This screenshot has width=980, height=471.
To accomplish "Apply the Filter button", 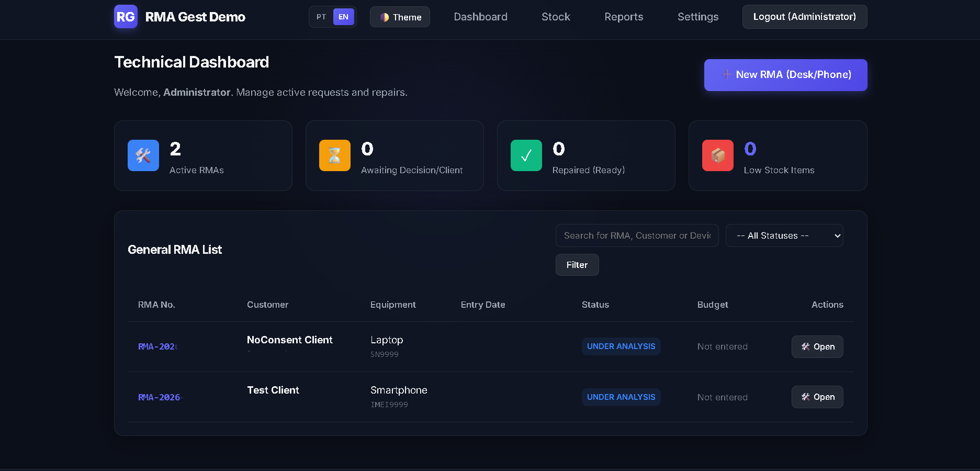I will pos(577,265).
